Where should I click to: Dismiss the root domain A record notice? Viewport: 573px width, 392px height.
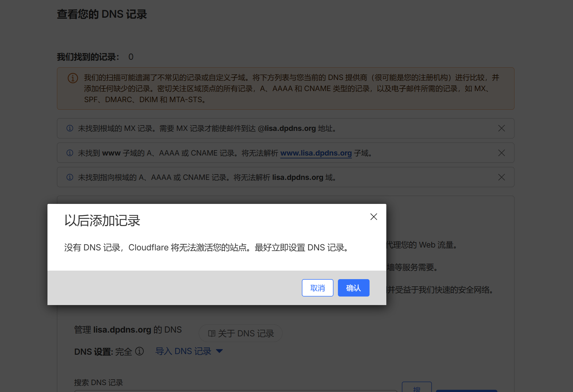[501, 177]
